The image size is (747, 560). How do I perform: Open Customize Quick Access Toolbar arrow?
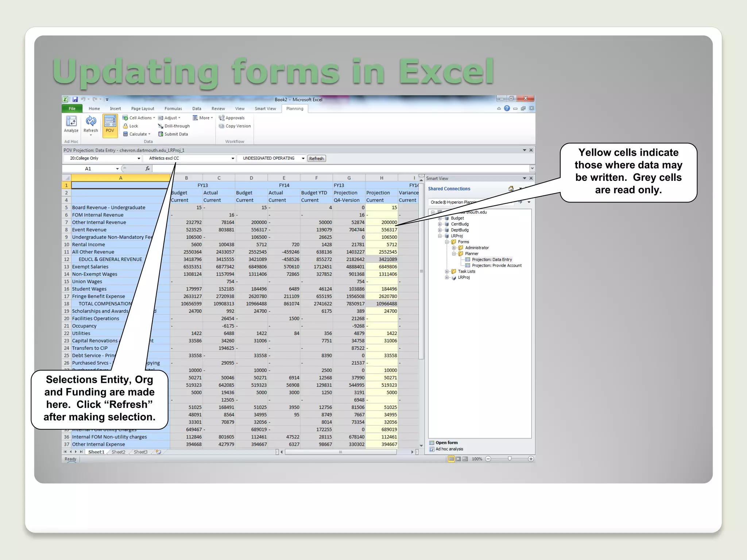click(107, 100)
